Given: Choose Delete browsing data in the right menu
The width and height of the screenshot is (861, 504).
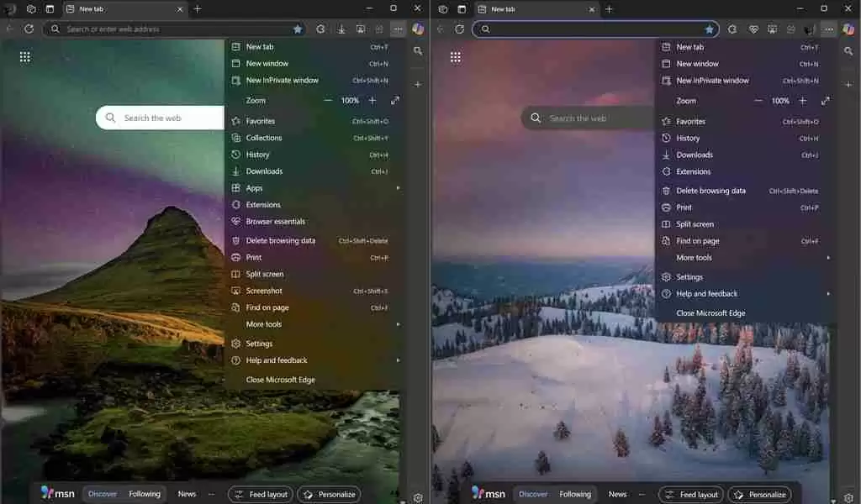Looking at the screenshot, I should coord(710,191).
